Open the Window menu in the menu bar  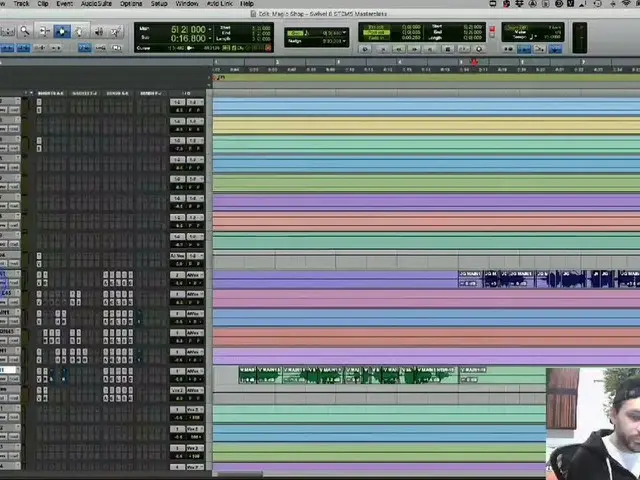187,4
